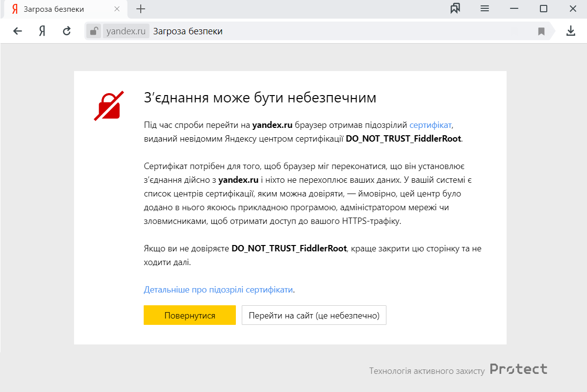587x392 pixels.
Task: Click the heading 'З'єднання може бути небезпечним'
Action: pyautogui.click(x=260, y=98)
